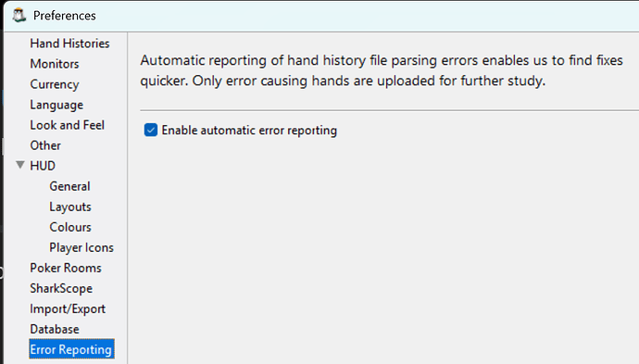Go to SharkScope settings
The image size is (639, 364).
point(61,288)
